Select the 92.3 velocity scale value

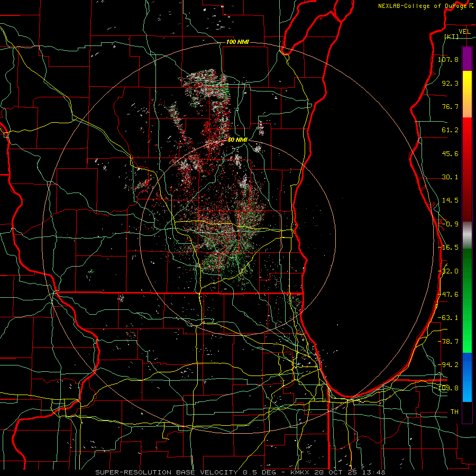coord(450,83)
